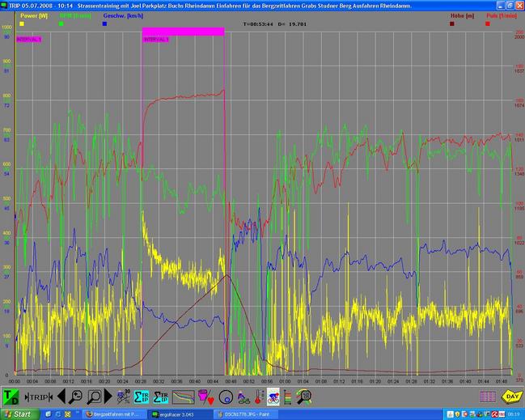Click the zoom out magnifier icon

tap(74, 397)
